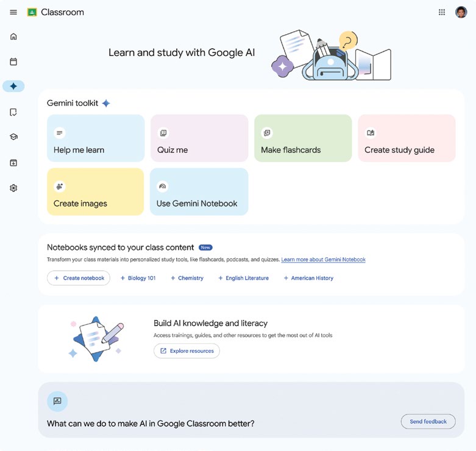This screenshot has width=476, height=451.
Task: Click the Classroom title text
Action: [x=62, y=12]
